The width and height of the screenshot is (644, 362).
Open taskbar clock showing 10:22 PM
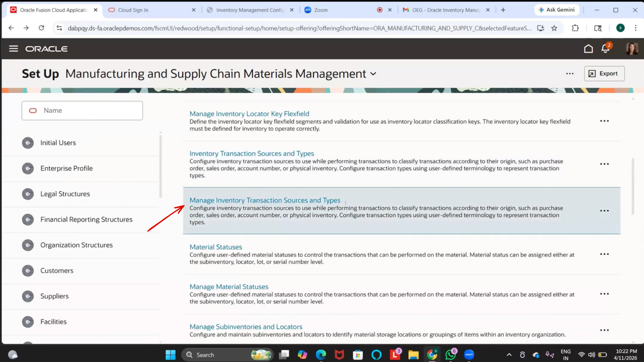[626, 355]
